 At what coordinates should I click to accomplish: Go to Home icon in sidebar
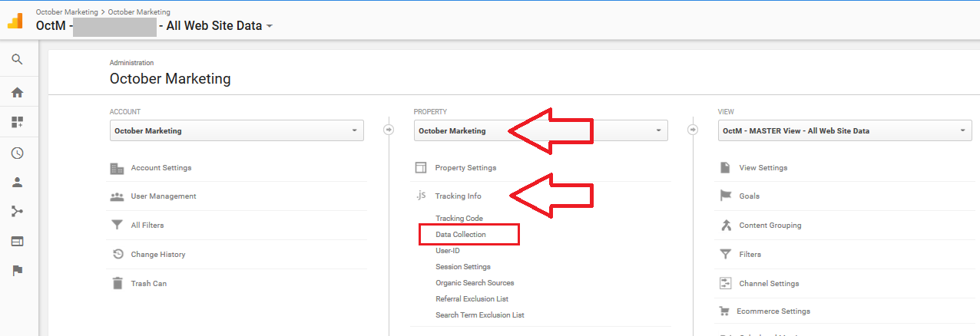17,92
